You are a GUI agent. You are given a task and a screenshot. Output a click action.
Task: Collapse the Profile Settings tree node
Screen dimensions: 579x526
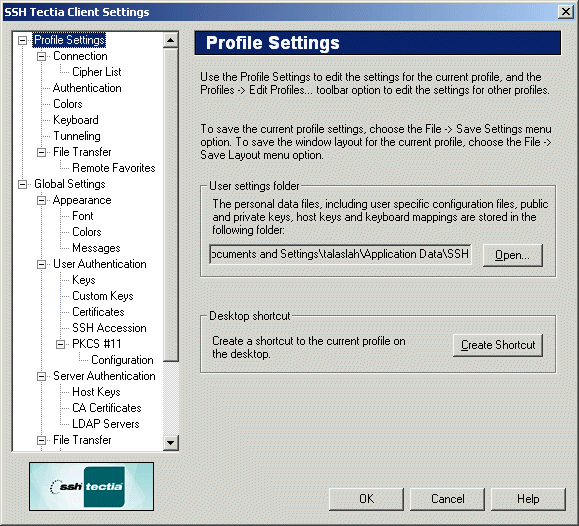pyautogui.click(x=23, y=40)
